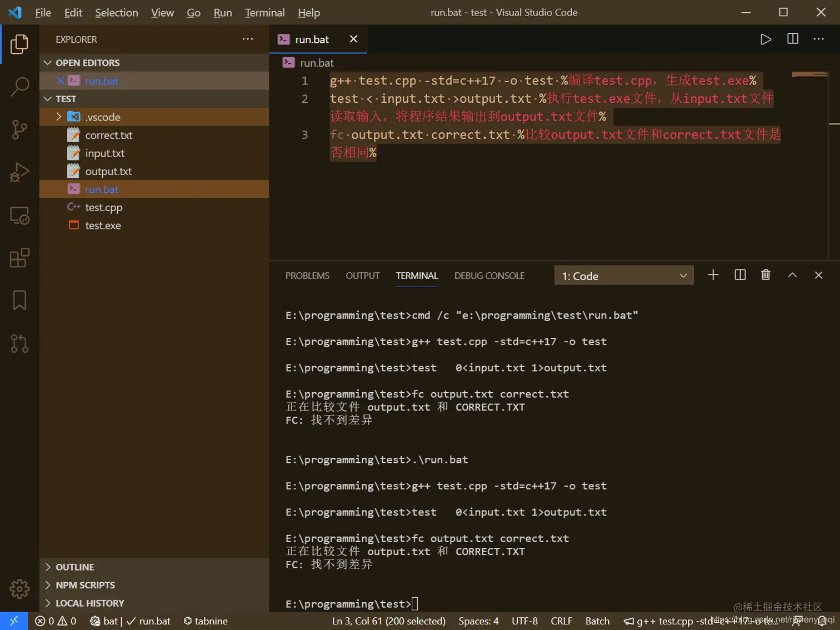Viewport: 840px width, 630px height.
Task: Open the pull requests activity bar icon
Action: [x=19, y=343]
